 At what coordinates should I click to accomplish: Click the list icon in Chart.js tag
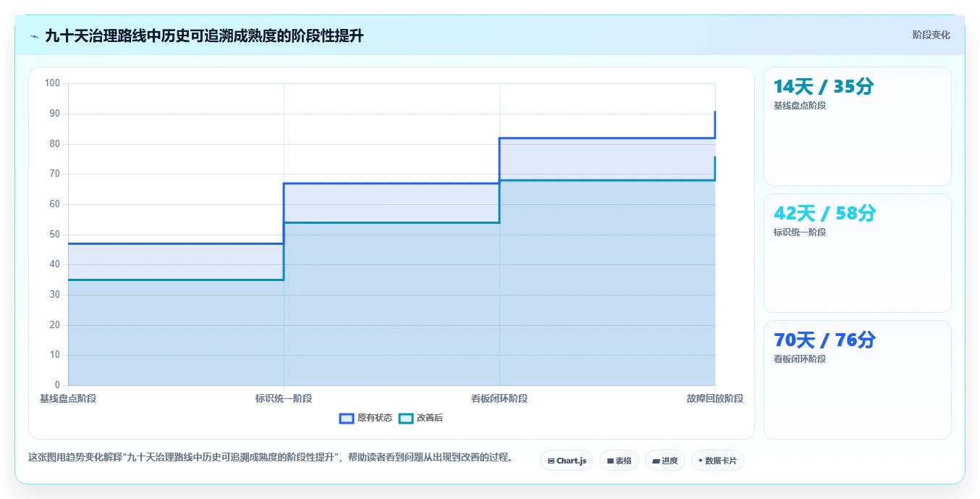click(551, 461)
